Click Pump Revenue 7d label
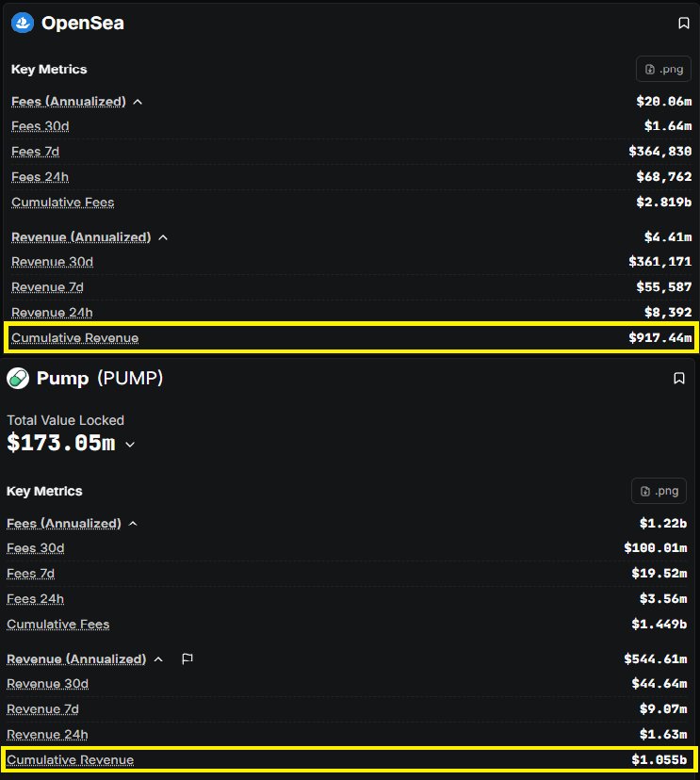The width and height of the screenshot is (700, 780). [42, 709]
